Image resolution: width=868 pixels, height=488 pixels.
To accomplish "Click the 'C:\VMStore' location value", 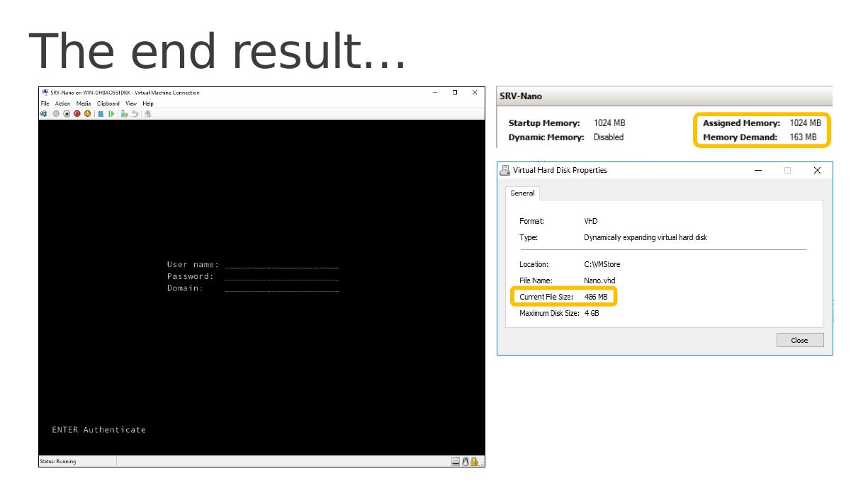I will pos(602,264).
